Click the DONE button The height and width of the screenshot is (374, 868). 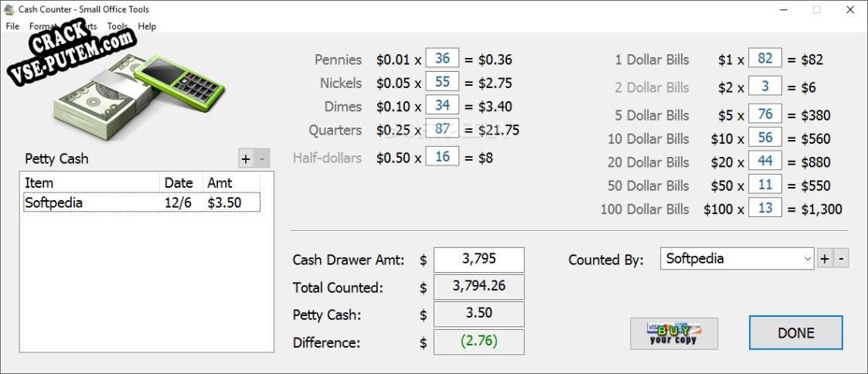tap(796, 333)
